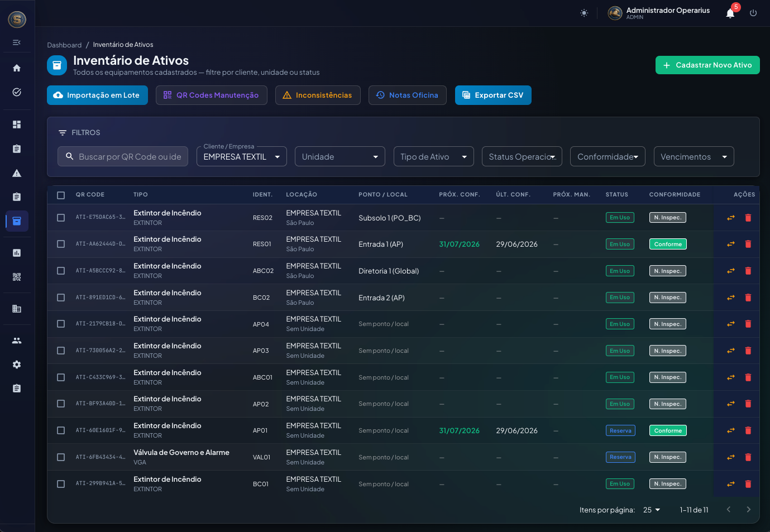Screen dimensions: 770x532
Task: Open the settings gear sidebar icon
Action: pyautogui.click(x=17, y=365)
